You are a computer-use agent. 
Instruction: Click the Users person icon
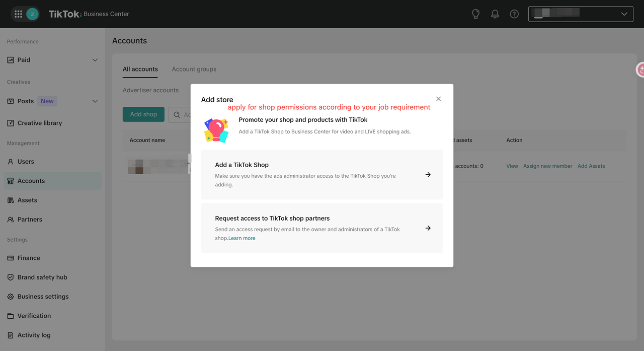pos(11,162)
